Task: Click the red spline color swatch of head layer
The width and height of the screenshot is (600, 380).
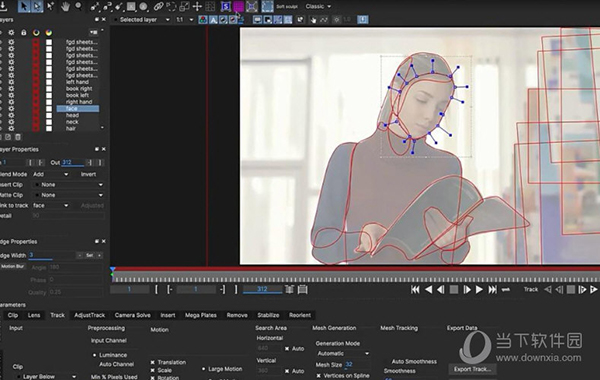Action: click(36, 115)
